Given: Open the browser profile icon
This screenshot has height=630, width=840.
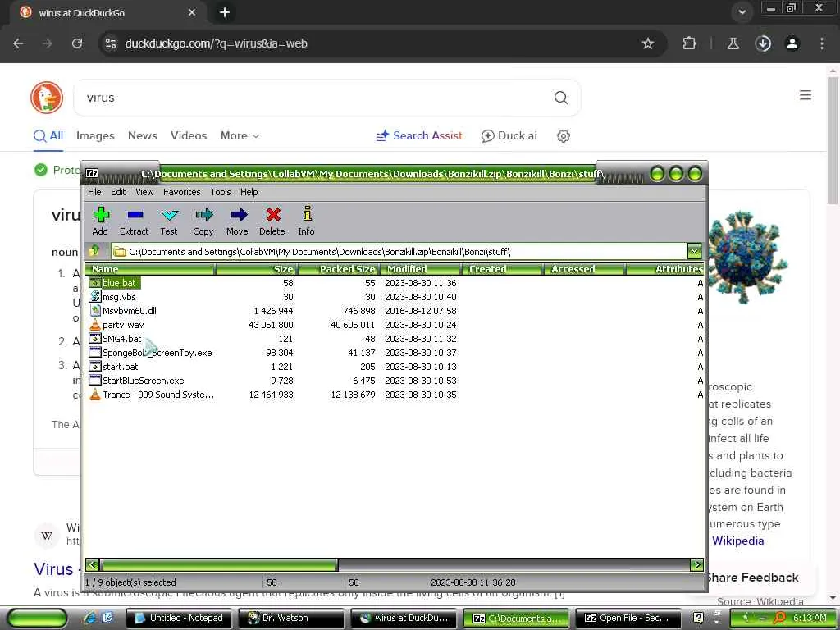Looking at the screenshot, I should click(792, 43).
